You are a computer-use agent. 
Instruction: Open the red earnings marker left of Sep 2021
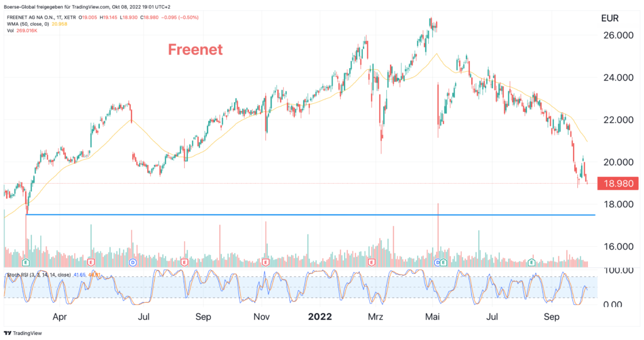pos(184,263)
